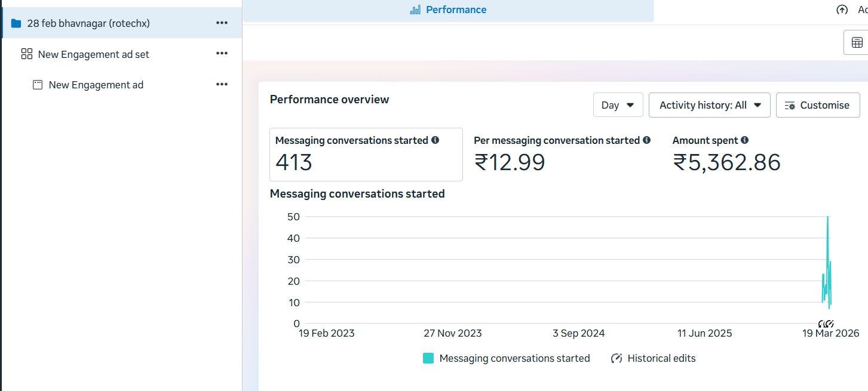Click the Historical edits legend label

click(662, 358)
